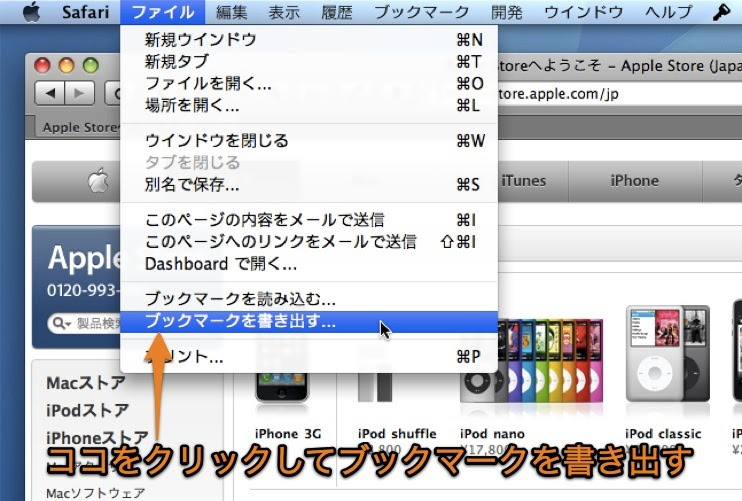Open the 編集 menu
The image size is (742, 501).
click(x=232, y=12)
